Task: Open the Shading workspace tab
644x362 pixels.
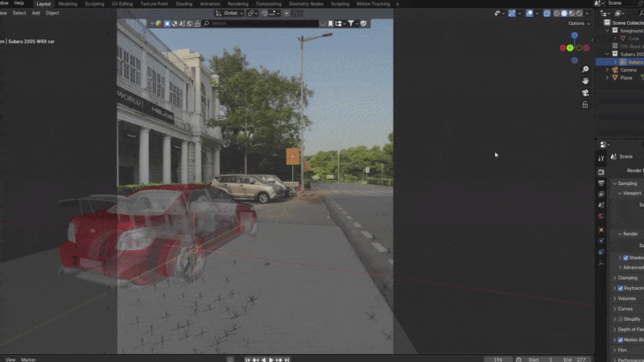Action: coord(184,4)
